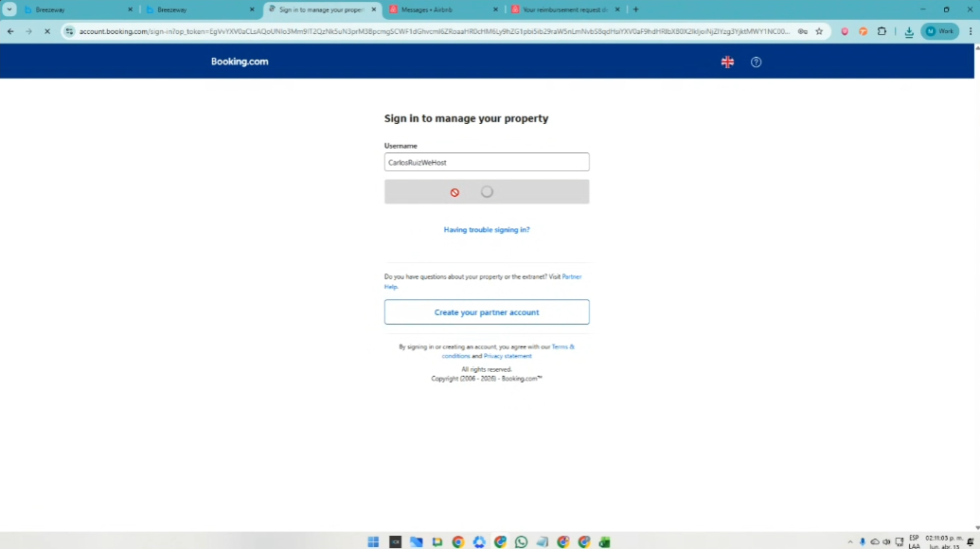Open the notifications bell icon
Viewport: 980px width, 549px height.
(x=971, y=542)
